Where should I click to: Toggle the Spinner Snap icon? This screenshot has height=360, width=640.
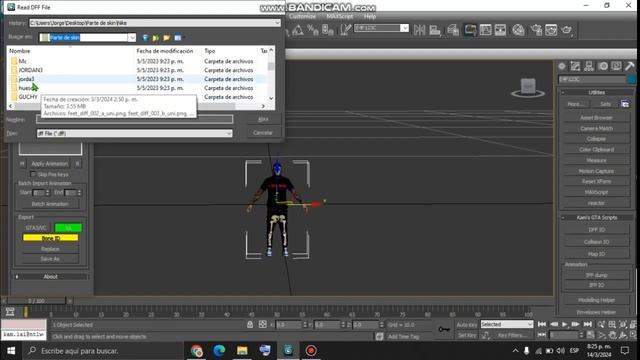click(x=328, y=30)
